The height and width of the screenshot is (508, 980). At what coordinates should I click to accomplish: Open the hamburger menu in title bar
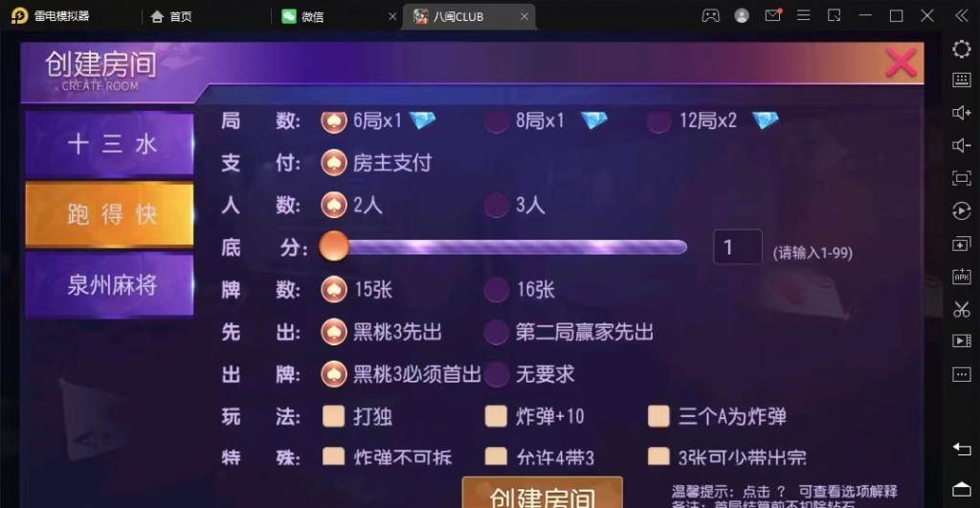pos(804,15)
